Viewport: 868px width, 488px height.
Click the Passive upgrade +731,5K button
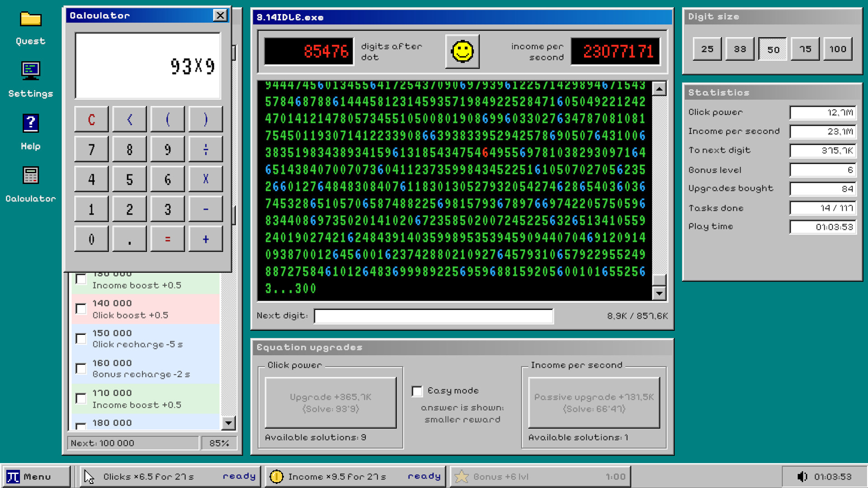click(x=594, y=403)
